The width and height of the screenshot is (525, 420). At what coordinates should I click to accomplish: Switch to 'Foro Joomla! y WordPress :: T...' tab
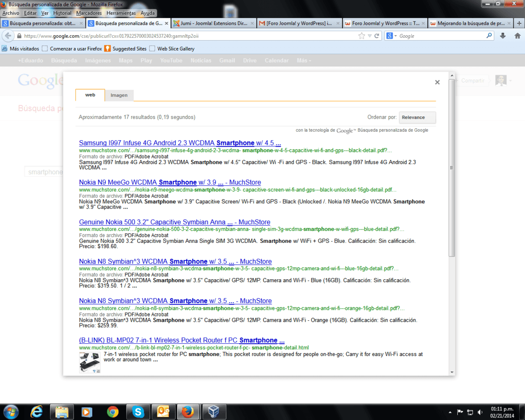(385, 23)
